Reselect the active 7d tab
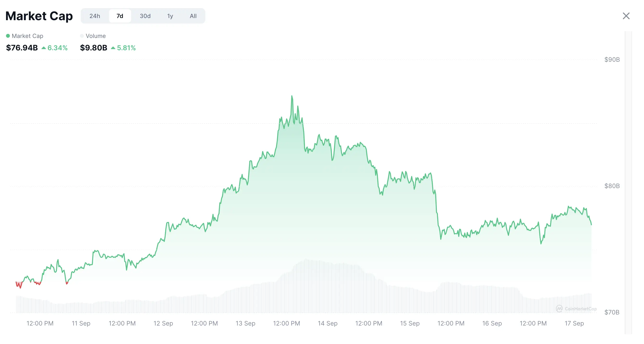644x344 pixels. pos(120,15)
